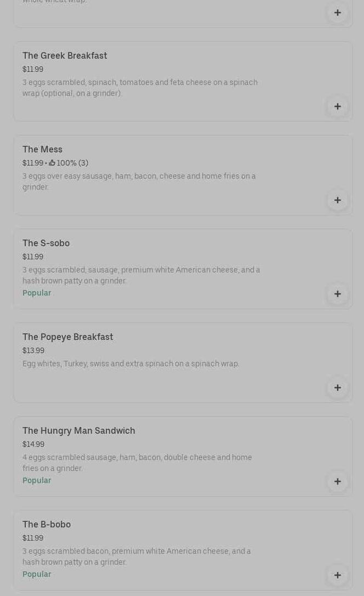Click Popular badge on The B-bobo

coord(37,575)
